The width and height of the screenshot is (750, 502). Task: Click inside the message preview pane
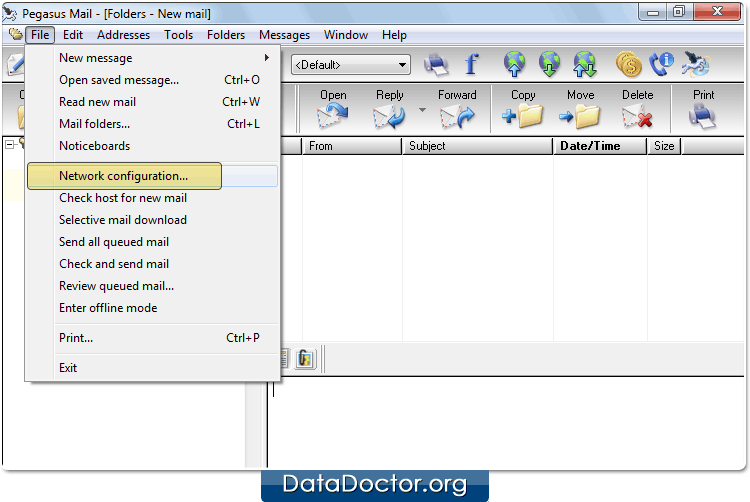pyautogui.click(x=505, y=422)
